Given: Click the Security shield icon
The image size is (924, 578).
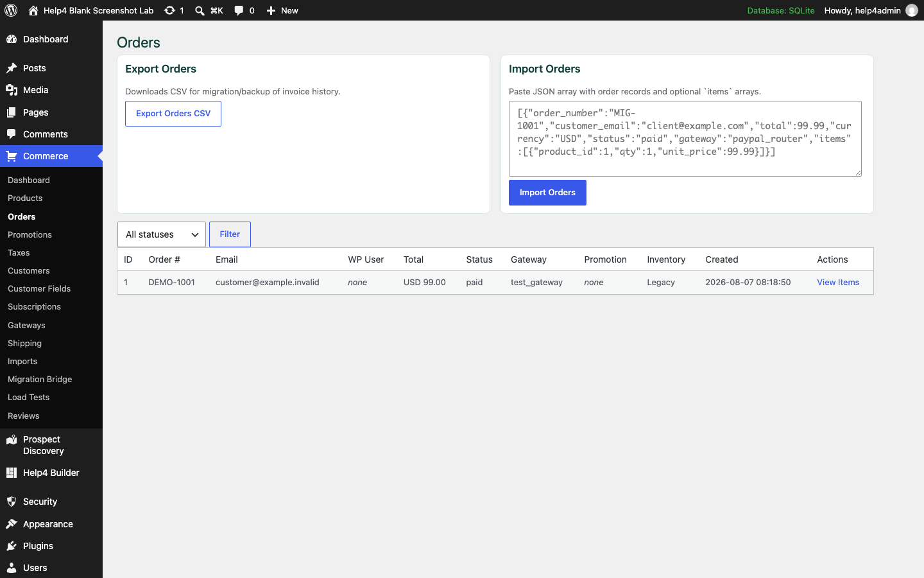Looking at the screenshot, I should [12, 502].
